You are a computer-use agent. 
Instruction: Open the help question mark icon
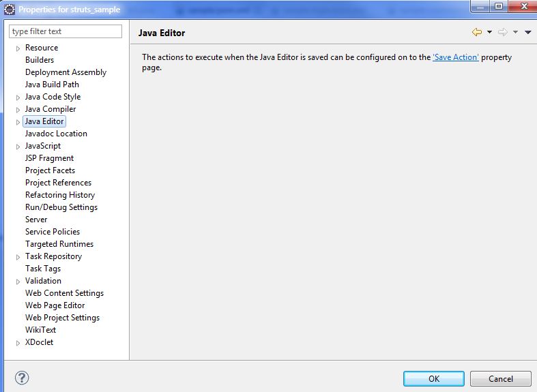[x=21, y=378]
